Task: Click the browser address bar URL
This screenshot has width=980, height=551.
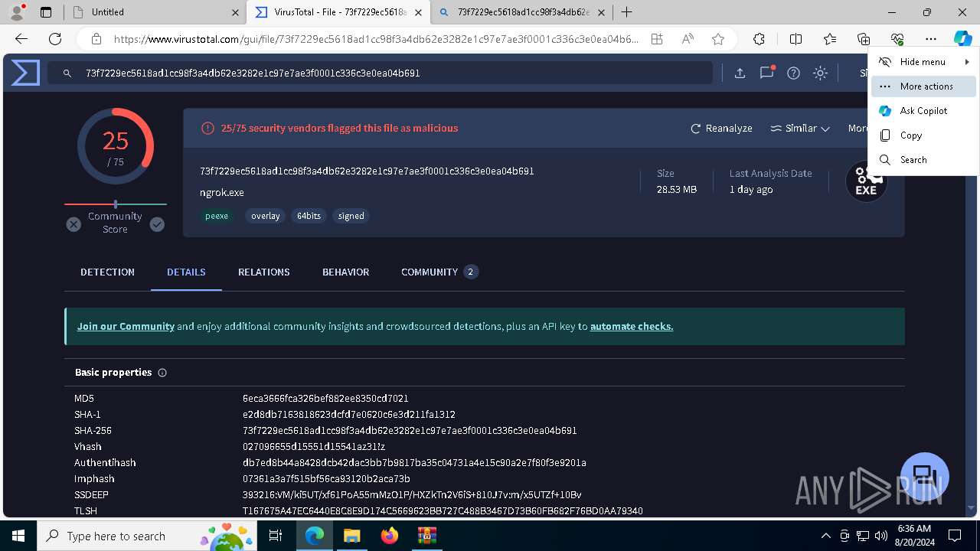Action: pyautogui.click(x=375, y=39)
